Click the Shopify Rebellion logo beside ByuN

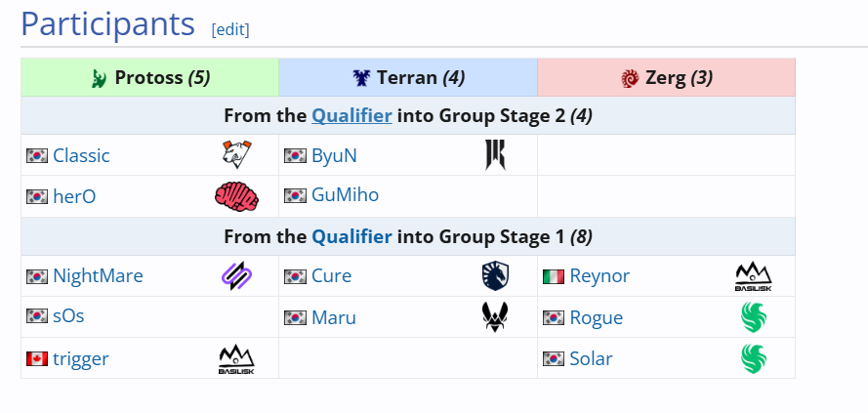tap(495, 154)
